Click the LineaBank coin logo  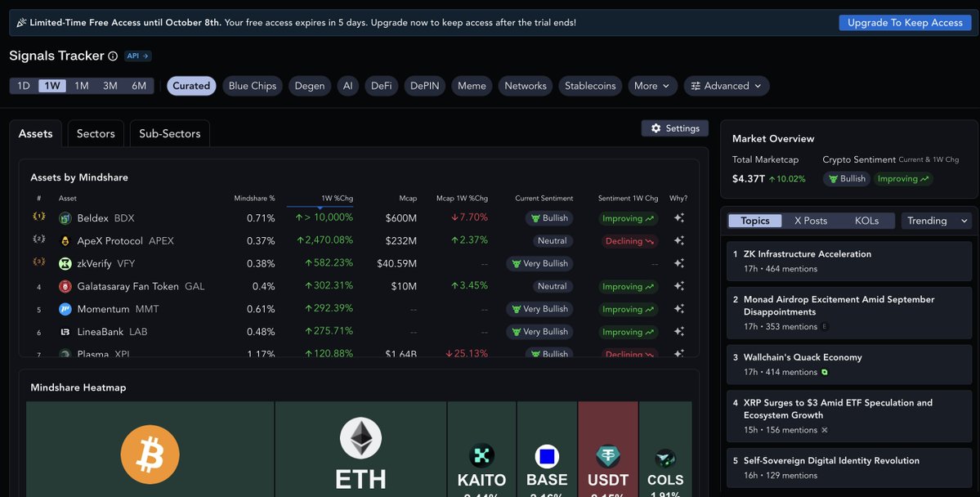click(x=65, y=332)
